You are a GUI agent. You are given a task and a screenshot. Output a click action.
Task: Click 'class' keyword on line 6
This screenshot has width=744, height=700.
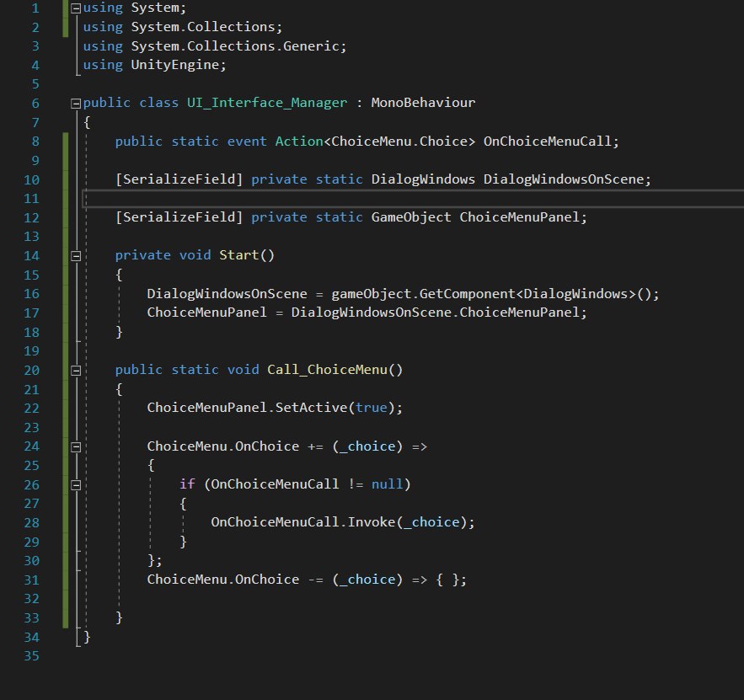click(x=159, y=103)
